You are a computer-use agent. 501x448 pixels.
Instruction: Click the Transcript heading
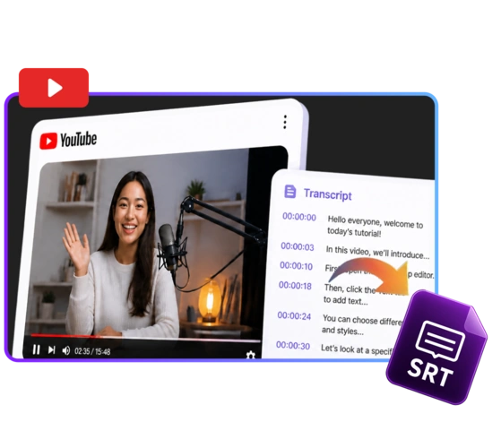click(x=327, y=194)
